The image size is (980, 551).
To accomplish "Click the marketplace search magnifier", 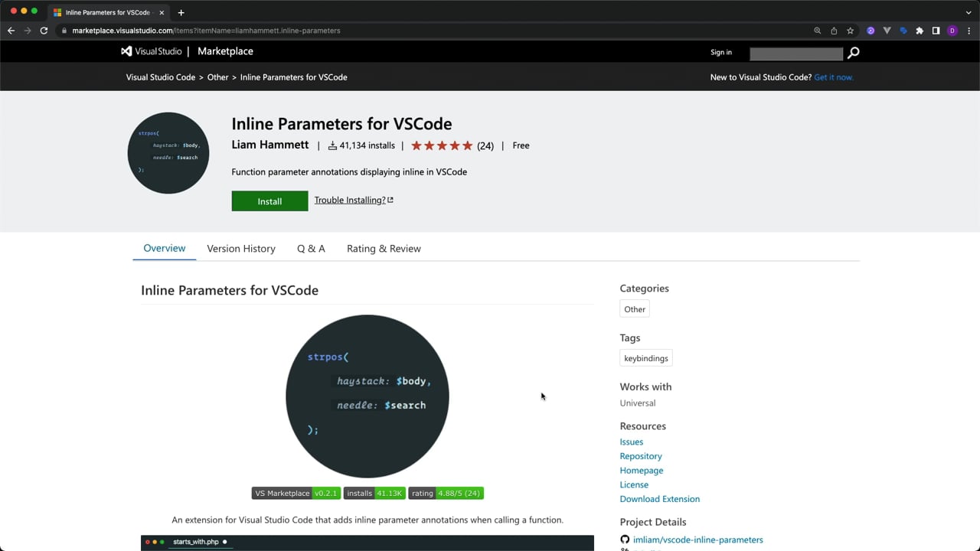I will (x=853, y=53).
